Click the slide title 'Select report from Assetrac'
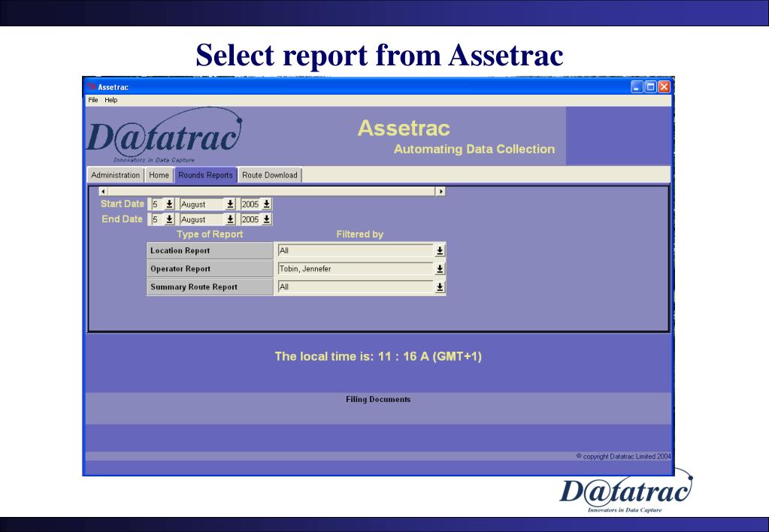This screenshot has width=769, height=532. pos(380,54)
